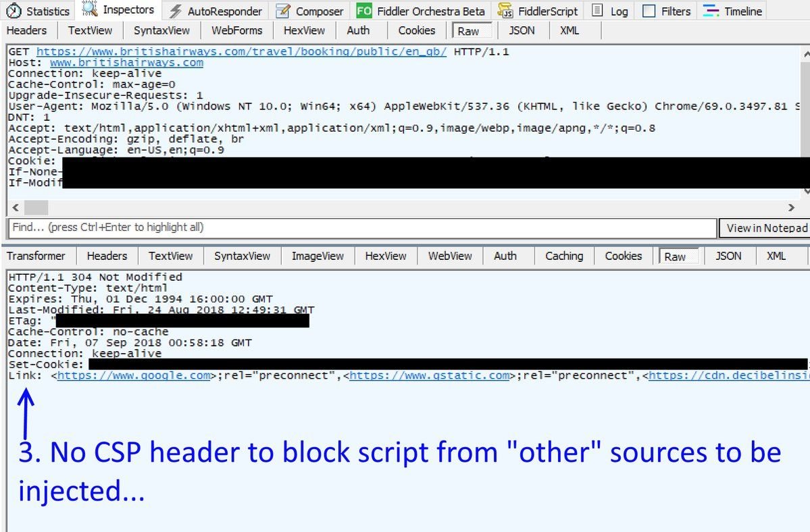Open the ImageView response tab
The width and height of the screenshot is (810, 532).
click(x=318, y=256)
